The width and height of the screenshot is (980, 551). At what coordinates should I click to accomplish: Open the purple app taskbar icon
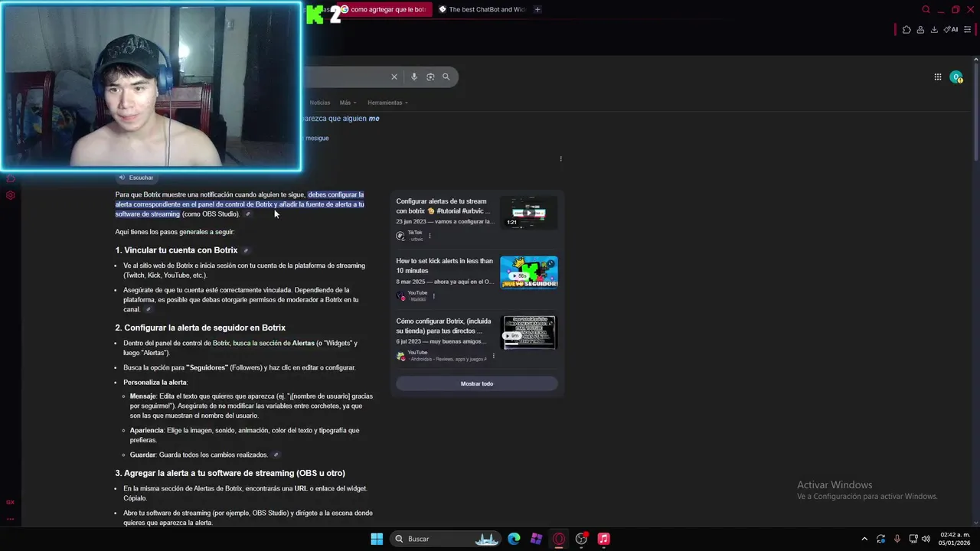(536, 539)
